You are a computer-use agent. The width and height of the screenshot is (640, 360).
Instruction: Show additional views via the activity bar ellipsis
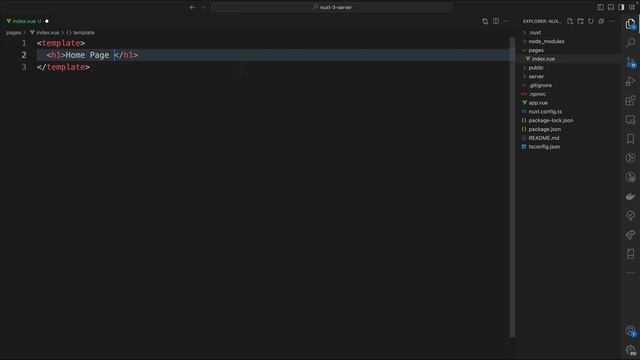click(x=630, y=273)
